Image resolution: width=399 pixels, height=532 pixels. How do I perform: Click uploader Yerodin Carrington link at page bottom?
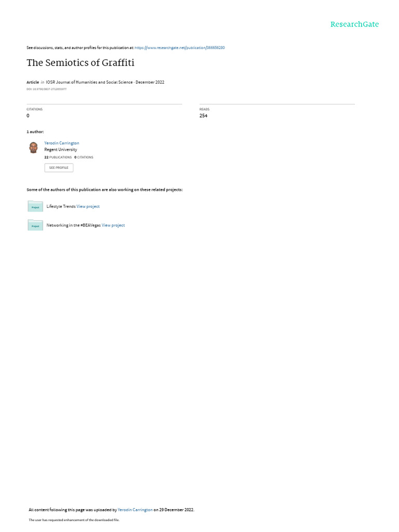(135, 510)
